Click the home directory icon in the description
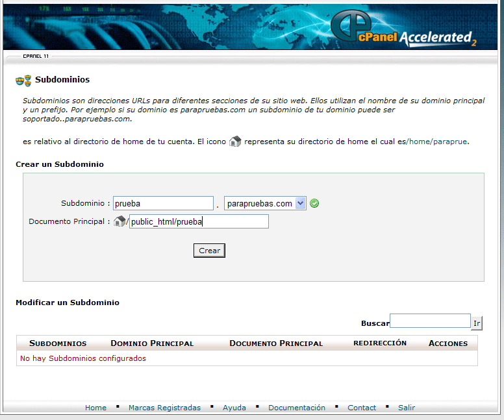 tap(235, 142)
